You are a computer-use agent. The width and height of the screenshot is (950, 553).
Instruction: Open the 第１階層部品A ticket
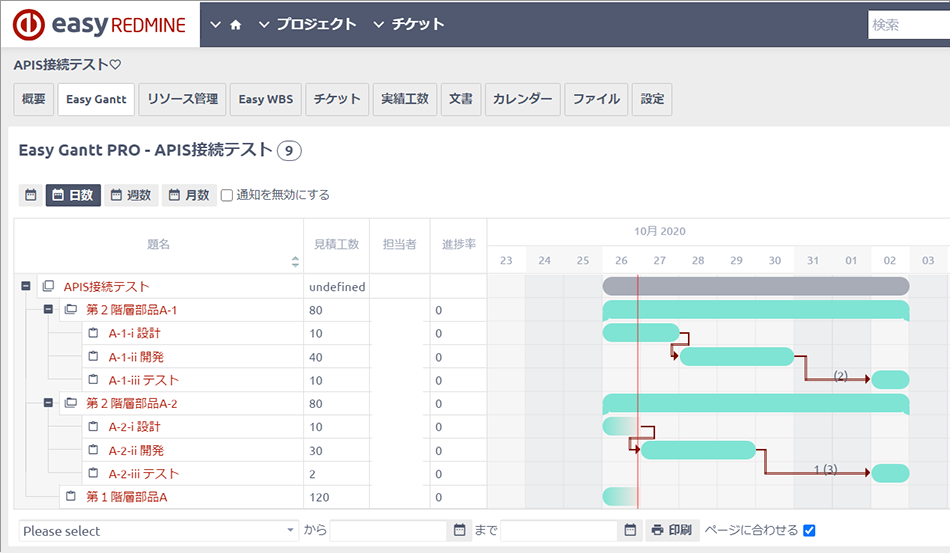point(127,497)
